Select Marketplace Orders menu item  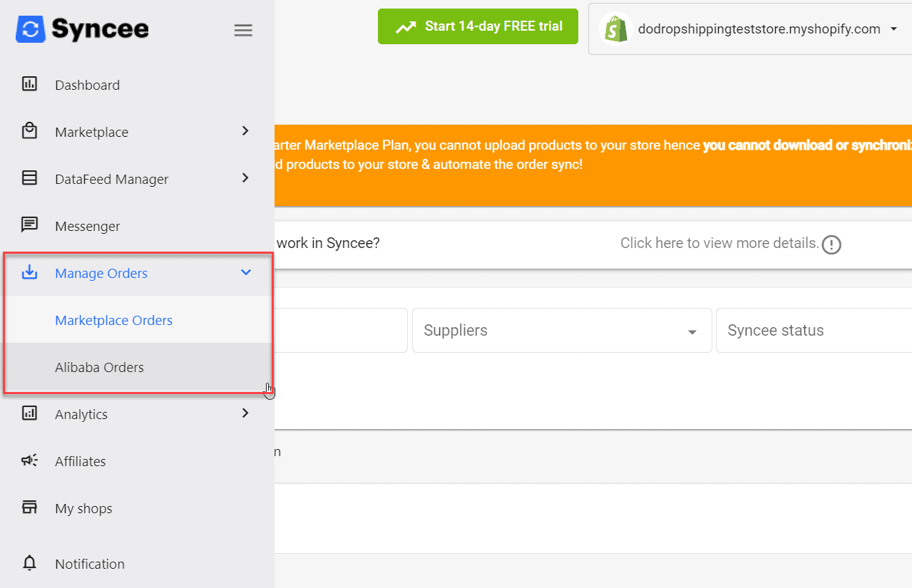(x=114, y=321)
